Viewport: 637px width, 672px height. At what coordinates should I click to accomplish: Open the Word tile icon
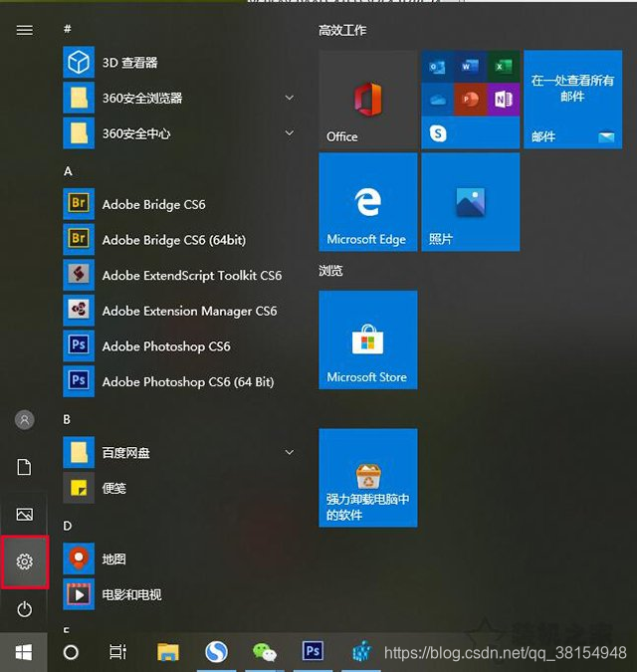coord(471,67)
